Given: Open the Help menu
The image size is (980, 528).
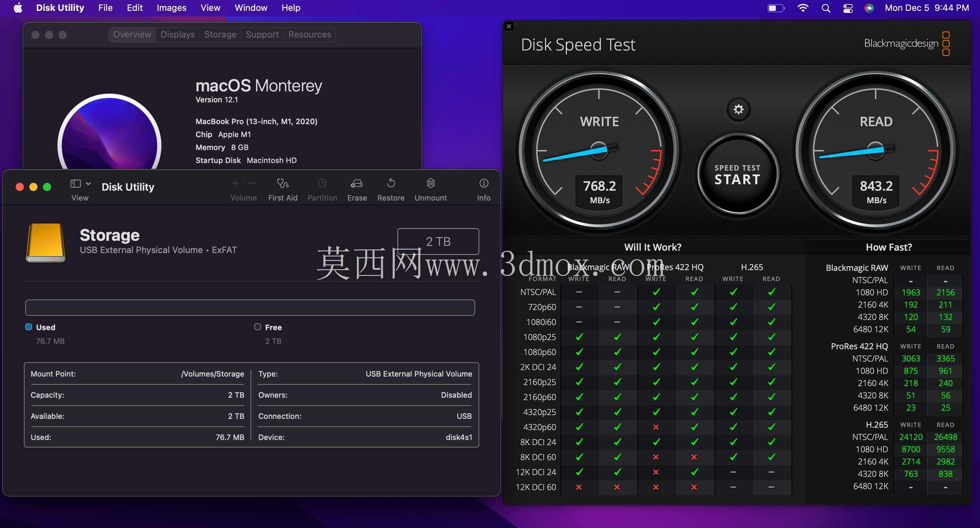Looking at the screenshot, I should 291,8.
